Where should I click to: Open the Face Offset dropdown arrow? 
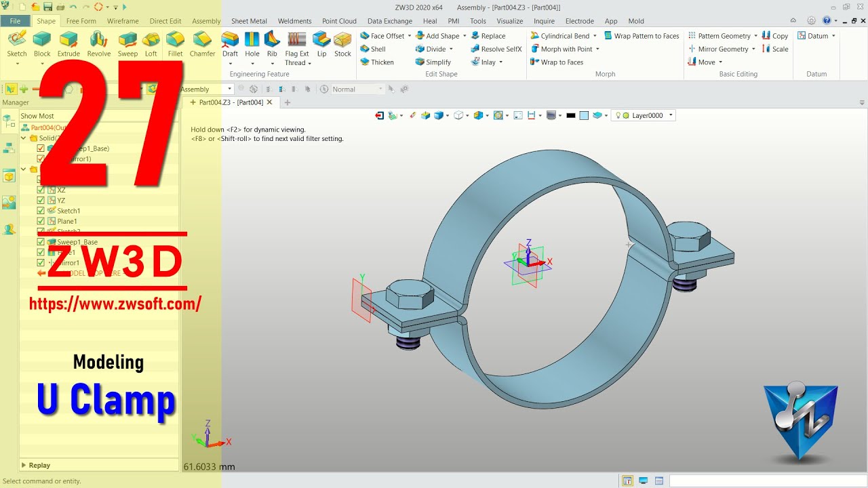click(x=410, y=36)
